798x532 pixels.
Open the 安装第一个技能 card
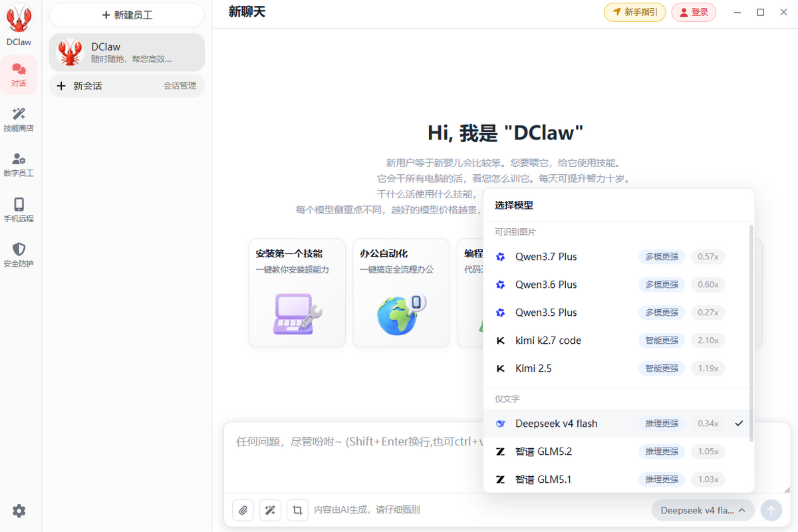point(297,293)
